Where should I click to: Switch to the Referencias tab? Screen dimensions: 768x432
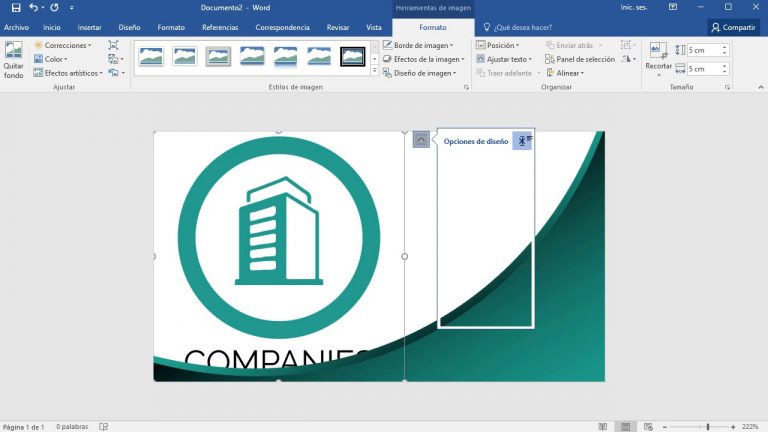220,27
